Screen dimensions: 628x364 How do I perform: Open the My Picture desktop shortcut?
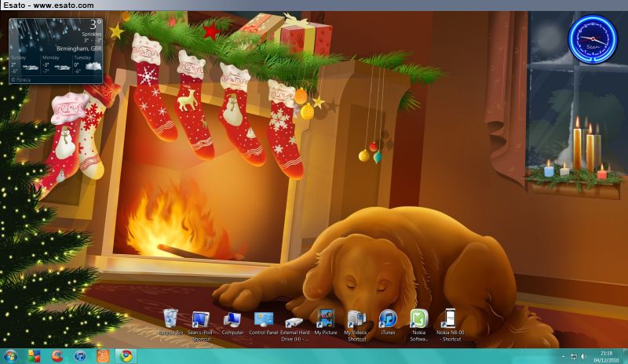pyautogui.click(x=326, y=322)
